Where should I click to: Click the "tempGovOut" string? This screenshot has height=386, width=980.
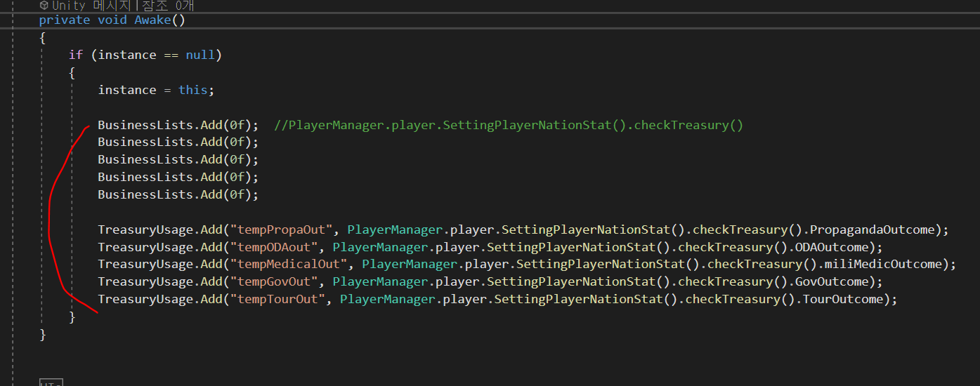click(x=274, y=281)
